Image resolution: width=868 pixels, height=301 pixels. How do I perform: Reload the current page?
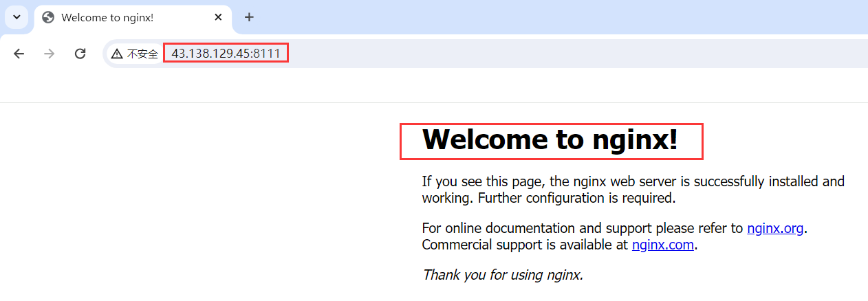(80, 54)
